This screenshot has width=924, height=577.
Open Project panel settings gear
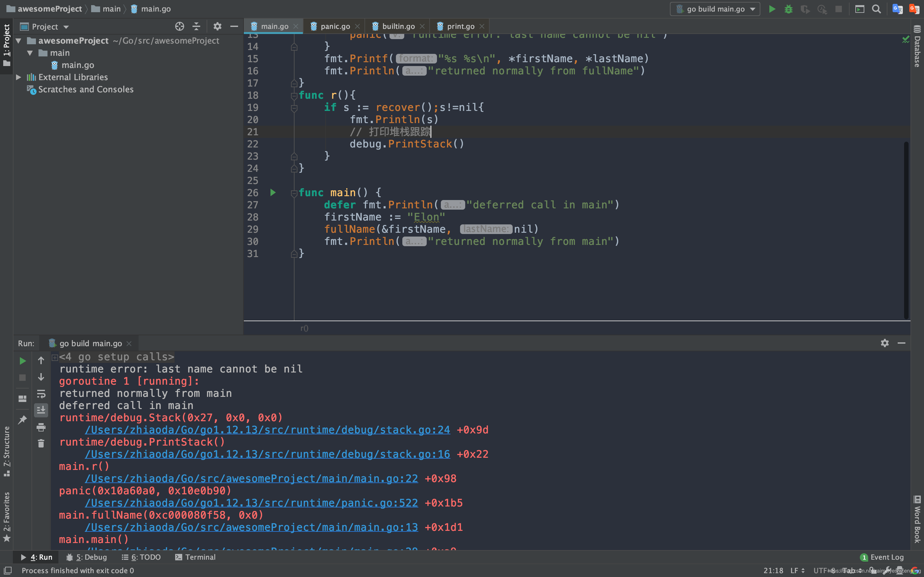coord(217,26)
